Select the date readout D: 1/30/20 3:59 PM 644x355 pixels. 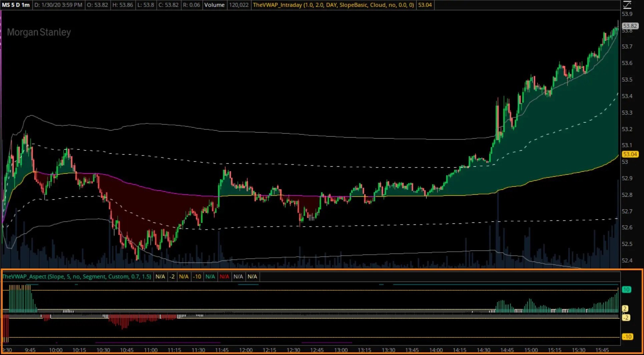[x=58, y=5]
